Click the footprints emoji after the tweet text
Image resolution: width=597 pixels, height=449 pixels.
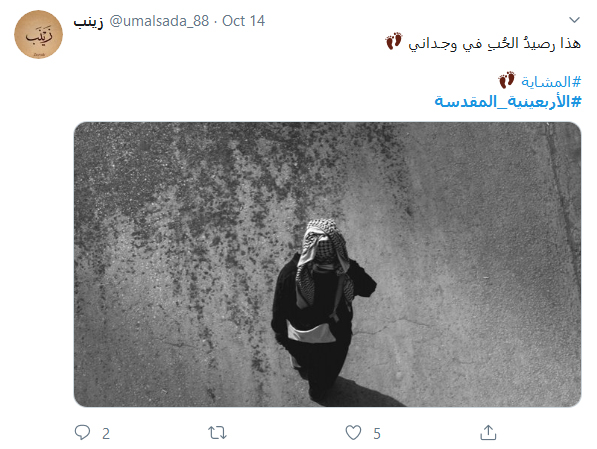[394, 42]
